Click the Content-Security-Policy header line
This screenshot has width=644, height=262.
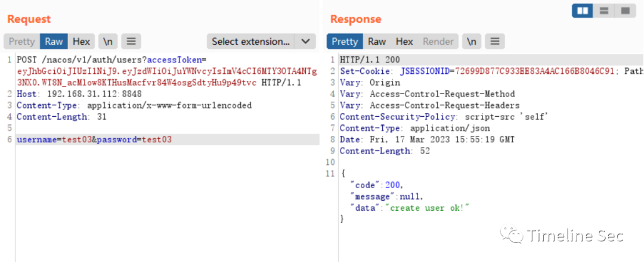pyautogui.click(x=444, y=117)
